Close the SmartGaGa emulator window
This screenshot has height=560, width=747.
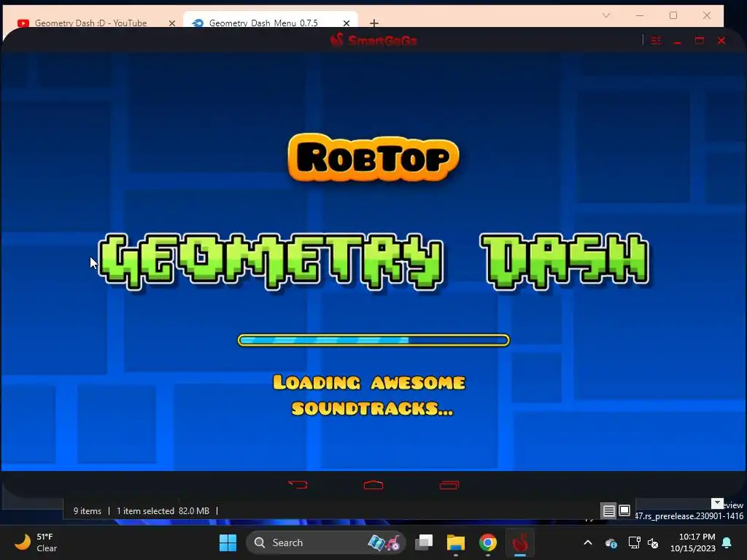tap(721, 41)
